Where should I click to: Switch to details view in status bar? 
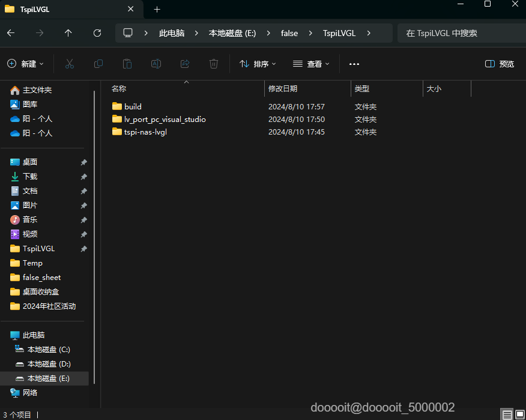[507, 415]
